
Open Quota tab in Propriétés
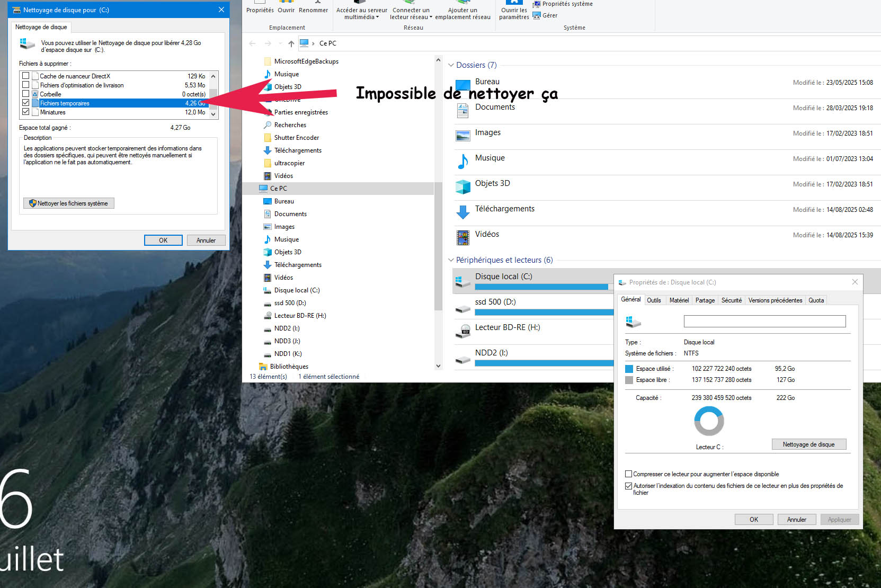coord(816,300)
